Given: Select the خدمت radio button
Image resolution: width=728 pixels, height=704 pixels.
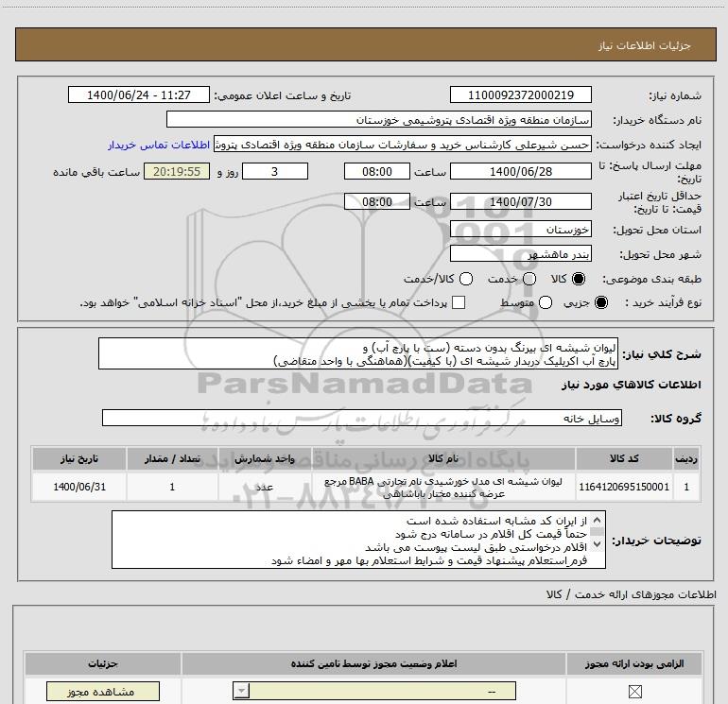Looking at the screenshot, I should click(529, 279).
